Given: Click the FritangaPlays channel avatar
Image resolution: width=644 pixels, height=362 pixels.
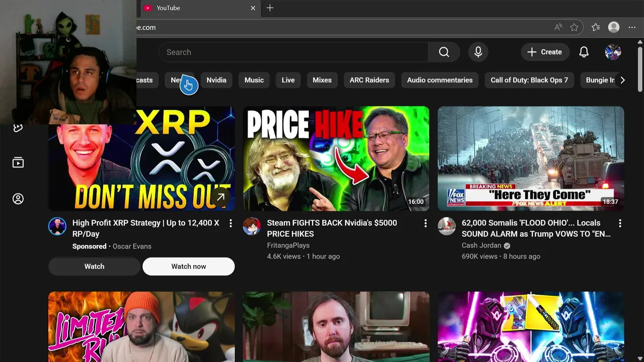Looking at the screenshot, I should click(x=252, y=226).
